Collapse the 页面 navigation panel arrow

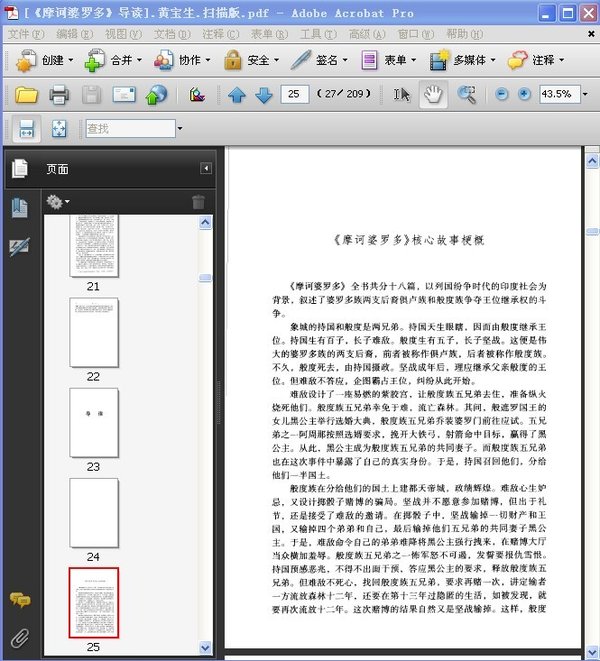pos(206,169)
